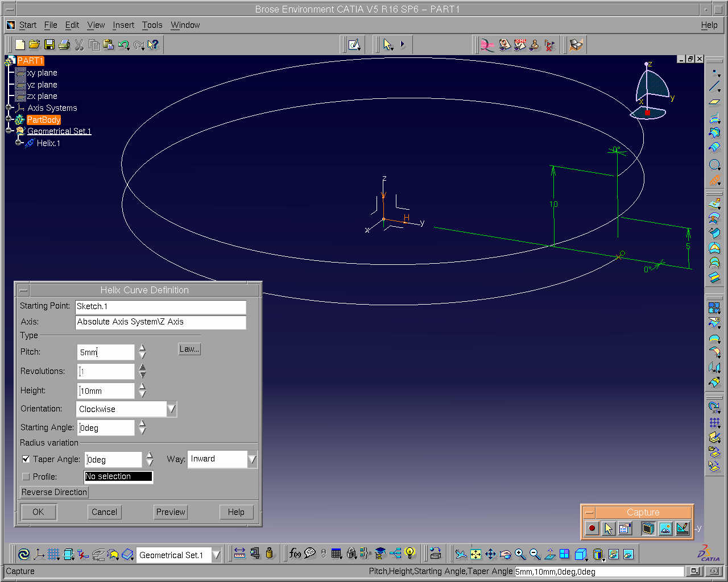Click the Axis System icon in bottom toolbar
Viewport: 728px width, 582px height.
pos(39,554)
